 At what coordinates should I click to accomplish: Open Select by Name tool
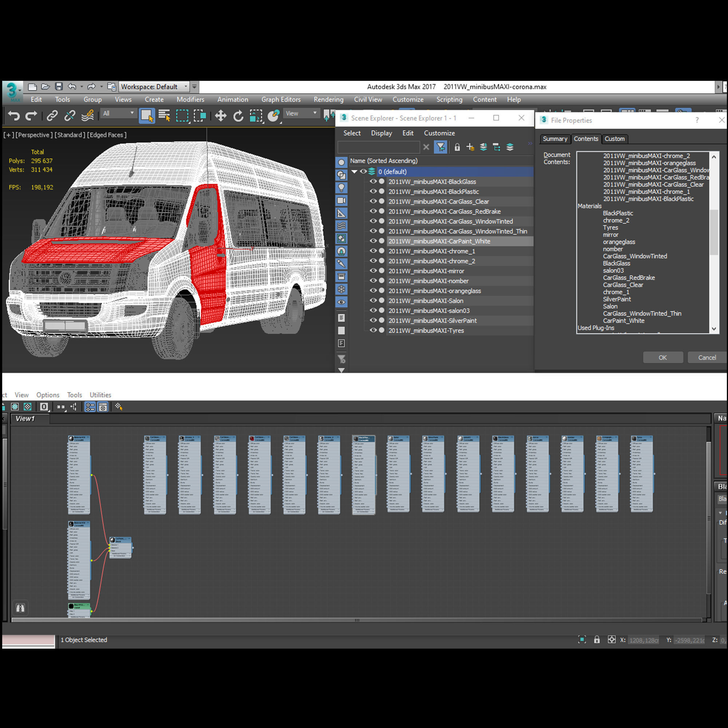tap(164, 116)
